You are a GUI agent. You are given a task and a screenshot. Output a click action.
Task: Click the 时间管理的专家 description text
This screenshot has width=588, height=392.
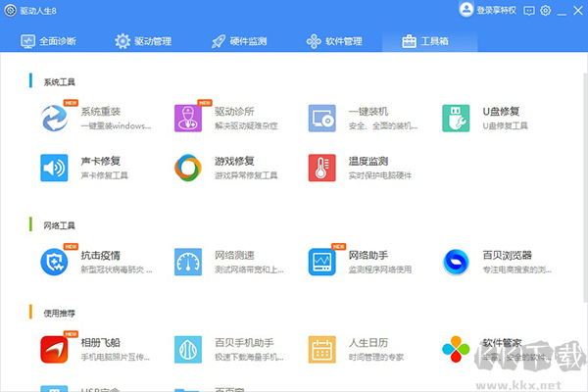(376, 357)
